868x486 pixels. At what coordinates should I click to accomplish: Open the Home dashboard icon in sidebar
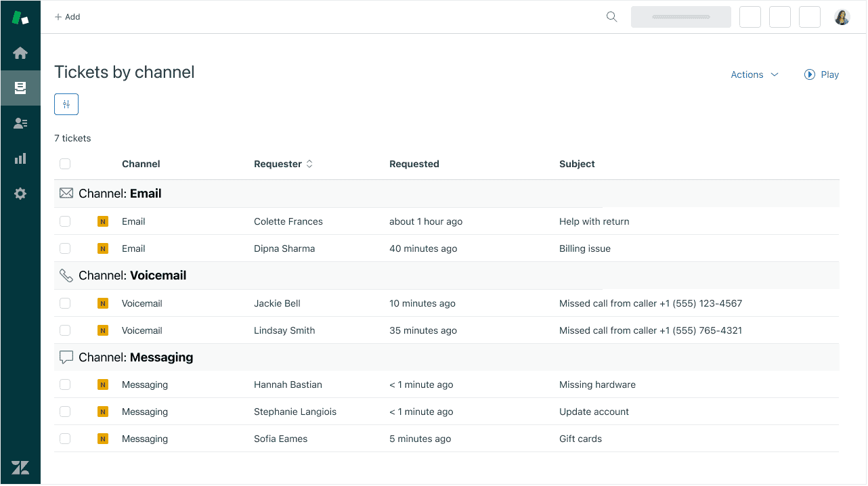20,53
